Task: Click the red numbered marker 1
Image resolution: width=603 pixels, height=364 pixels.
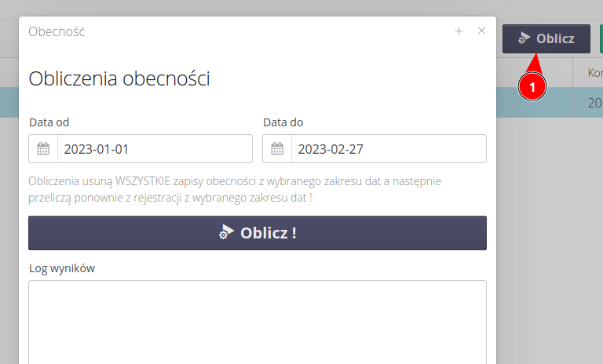Action: (x=532, y=88)
